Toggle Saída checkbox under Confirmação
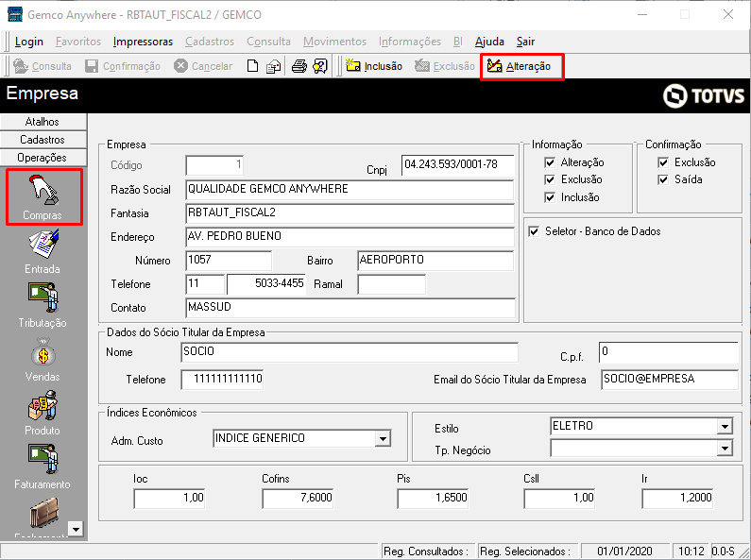 [x=663, y=180]
